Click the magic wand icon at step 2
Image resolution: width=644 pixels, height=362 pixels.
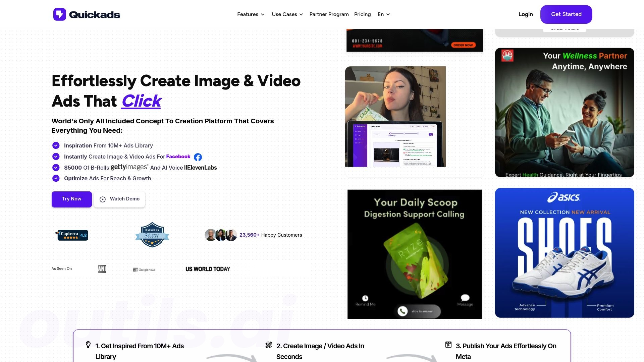coord(269,345)
